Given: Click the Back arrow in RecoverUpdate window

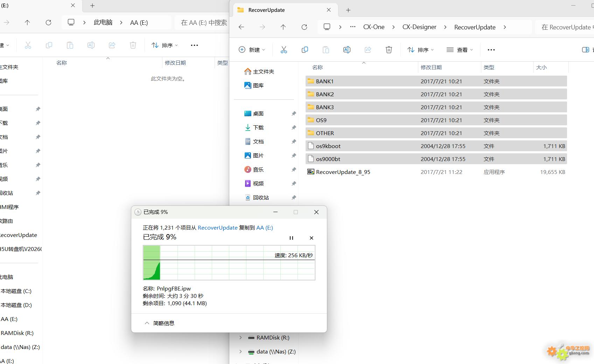Looking at the screenshot, I should coord(241,27).
